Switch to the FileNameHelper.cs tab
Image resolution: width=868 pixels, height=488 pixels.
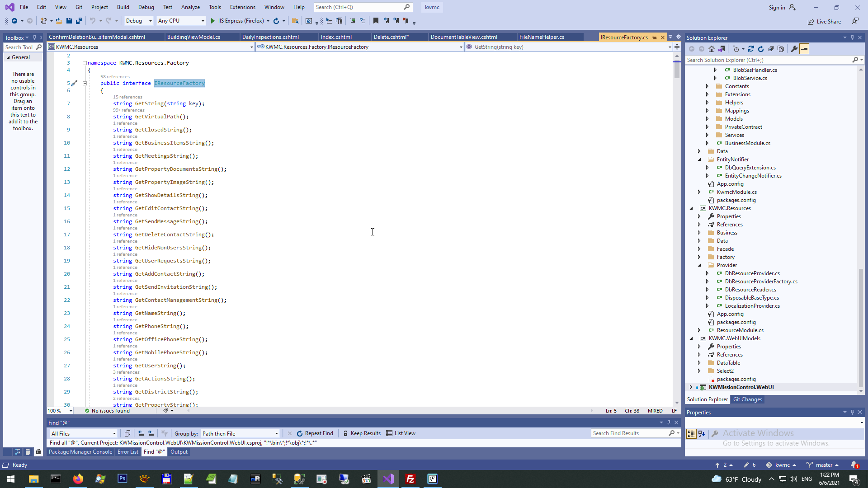click(x=542, y=37)
